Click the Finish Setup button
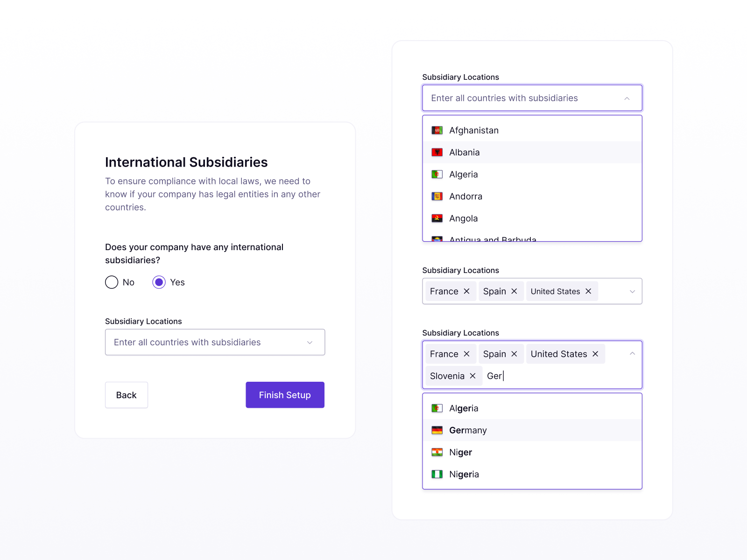The image size is (747, 560). 285,395
